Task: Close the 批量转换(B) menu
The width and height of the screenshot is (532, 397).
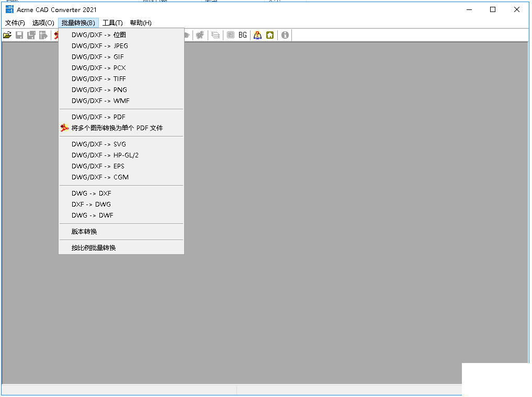Action: coord(78,22)
